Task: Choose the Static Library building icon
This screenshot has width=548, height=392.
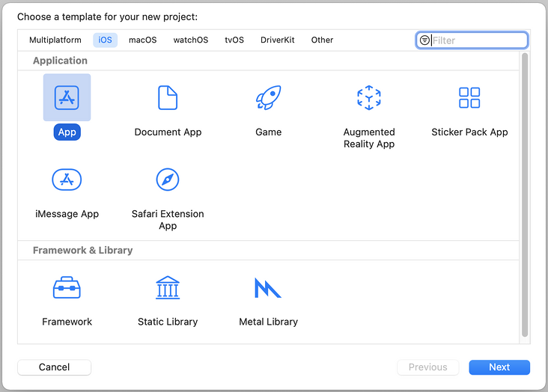Action: (x=168, y=287)
